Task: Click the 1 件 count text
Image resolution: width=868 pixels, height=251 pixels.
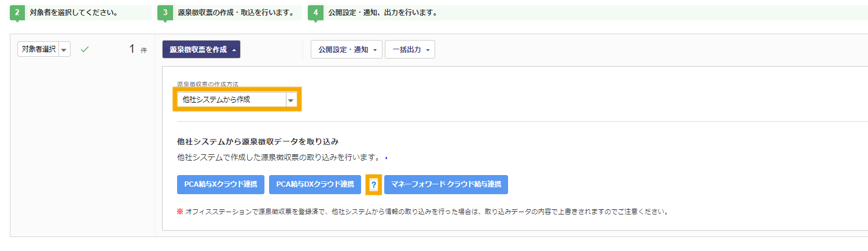Action: [138, 50]
